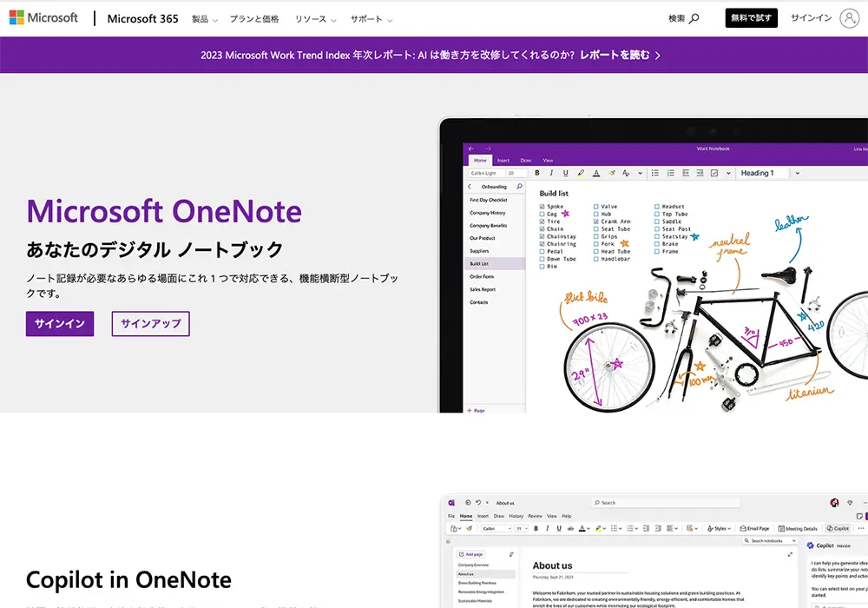Click the Meeting Details icon in lower ribbon
868x608 pixels.
point(781,528)
